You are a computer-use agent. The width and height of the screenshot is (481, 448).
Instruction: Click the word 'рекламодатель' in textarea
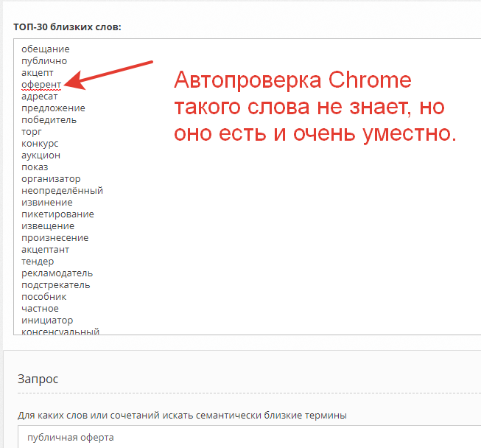(x=57, y=273)
